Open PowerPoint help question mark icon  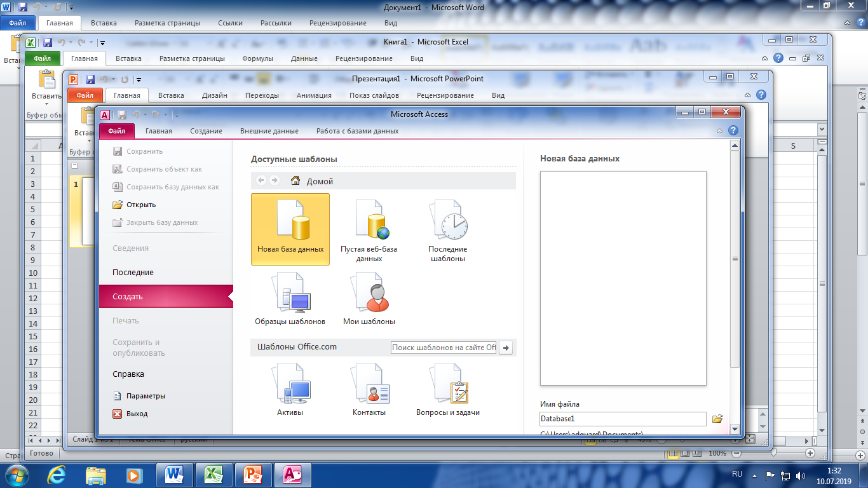click(761, 95)
